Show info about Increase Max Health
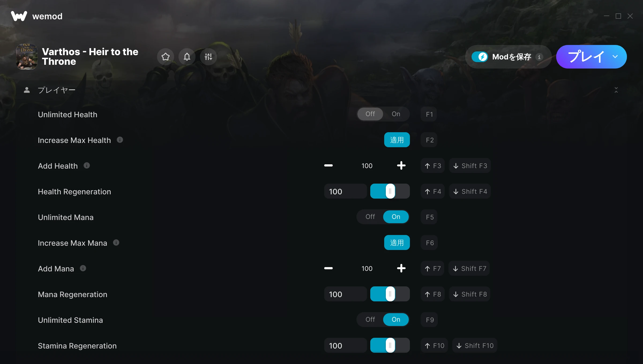 tap(120, 140)
